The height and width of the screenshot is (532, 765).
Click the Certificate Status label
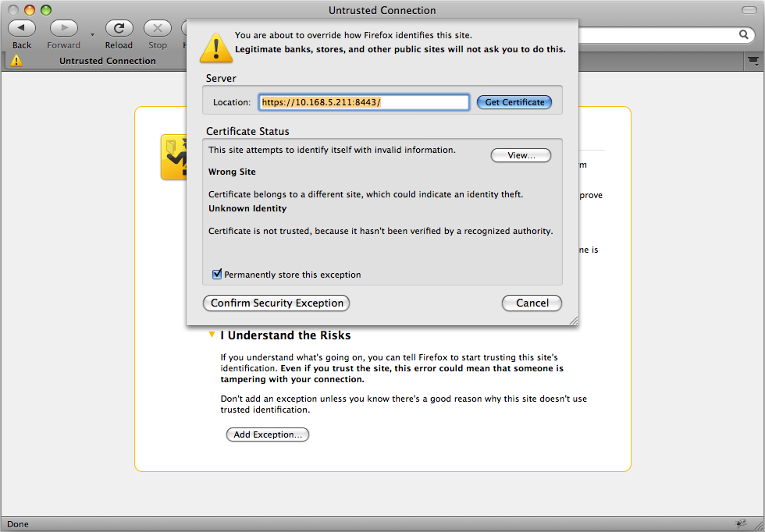click(x=247, y=131)
